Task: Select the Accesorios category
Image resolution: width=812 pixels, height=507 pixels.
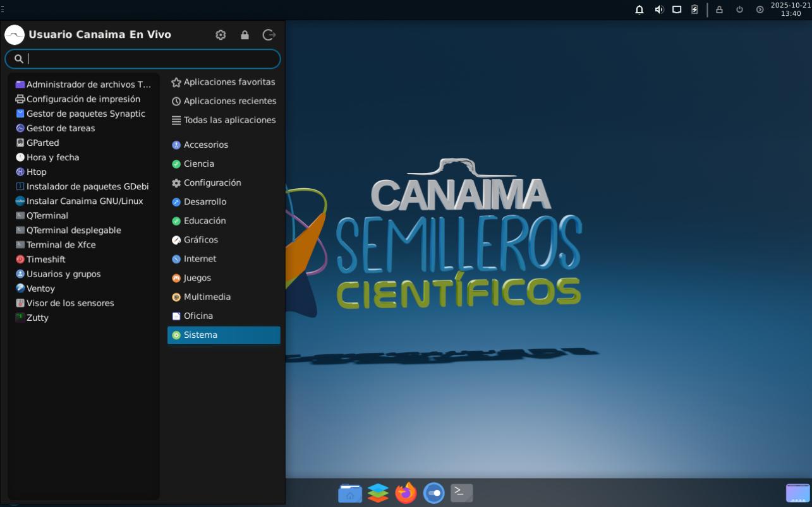Action: (205, 145)
